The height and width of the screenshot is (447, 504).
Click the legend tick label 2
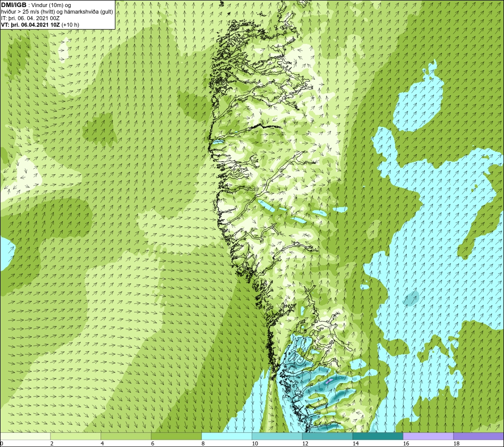click(52, 443)
